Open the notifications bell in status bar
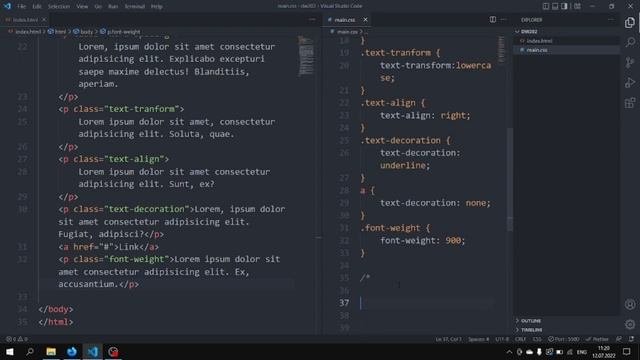The width and height of the screenshot is (640, 360). pos(631,339)
